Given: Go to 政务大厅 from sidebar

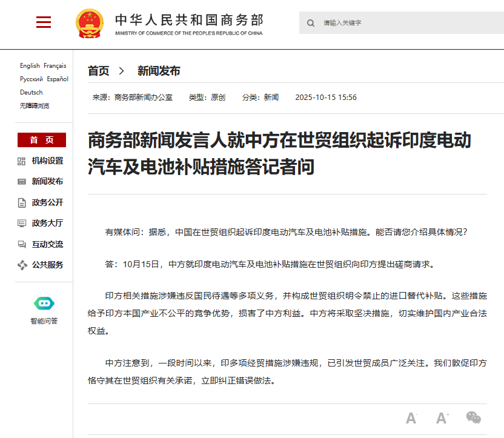Looking at the screenshot, I should point(47,223).
